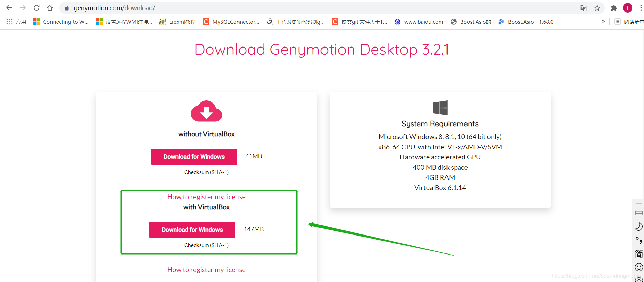
Task: Select the 'VirtualBox 6.1.14' requirement text
Action: 440,188
